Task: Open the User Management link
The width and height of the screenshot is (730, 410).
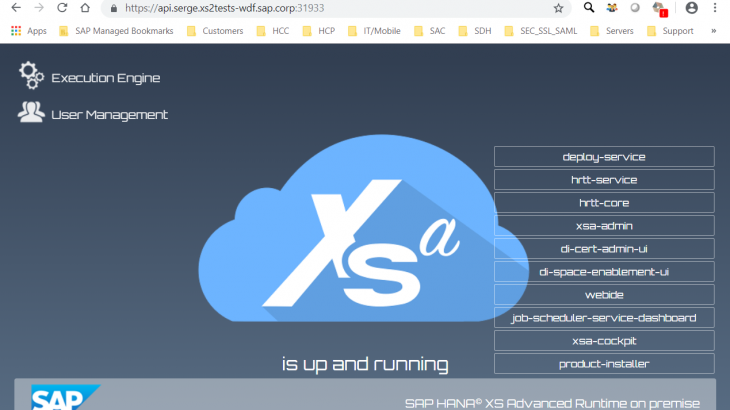Action: [109, 114]
